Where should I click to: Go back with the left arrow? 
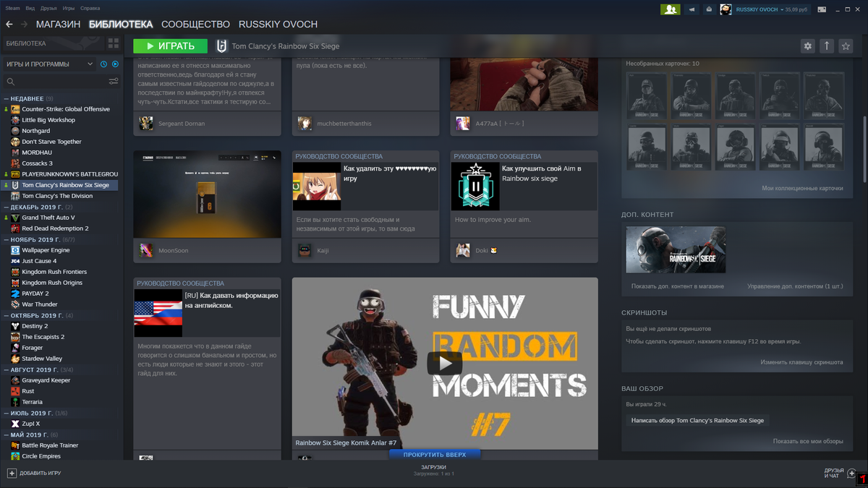pos(9,25)
